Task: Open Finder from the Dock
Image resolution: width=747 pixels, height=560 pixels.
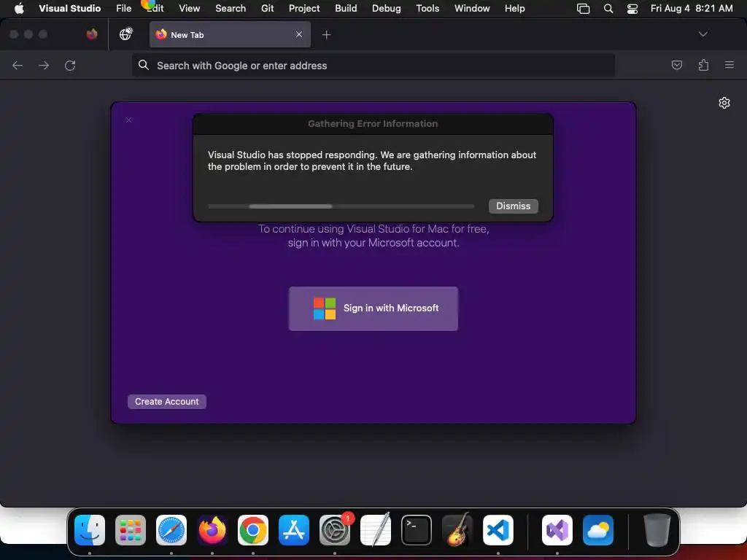Action: (x=90, y=529)
